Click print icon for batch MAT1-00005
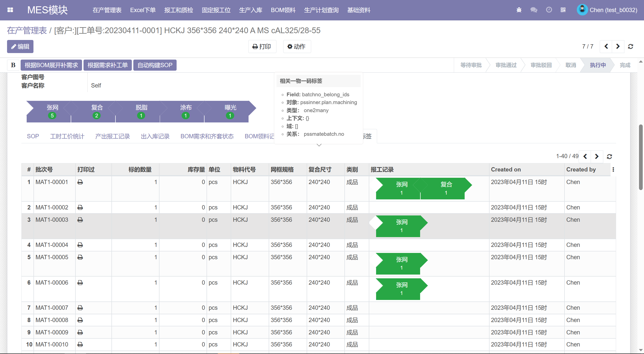Image resolution: width=644 pixels, height=354 pixels. pyautogui.click(x=80, y=257)
